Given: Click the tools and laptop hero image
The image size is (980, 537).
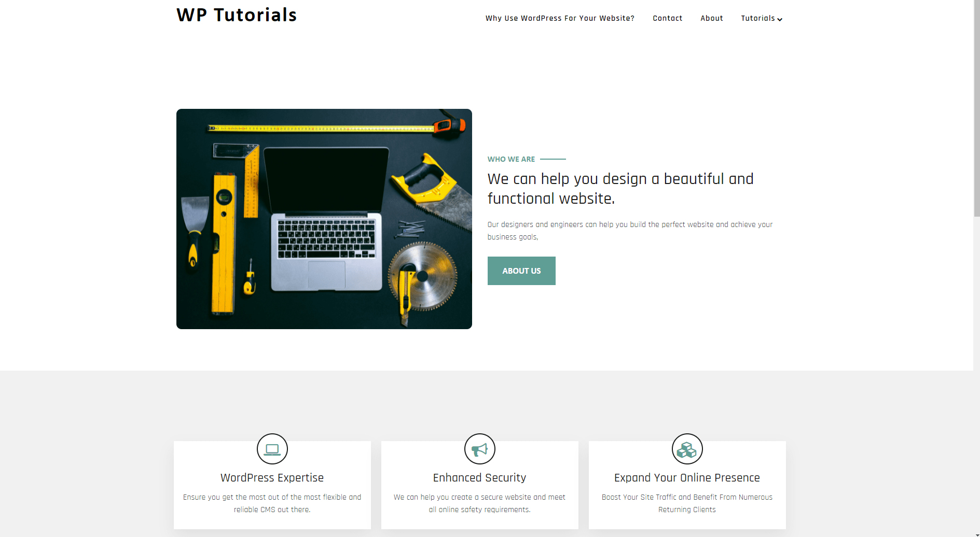Looking at the screenshot, I should pos(324,219).
